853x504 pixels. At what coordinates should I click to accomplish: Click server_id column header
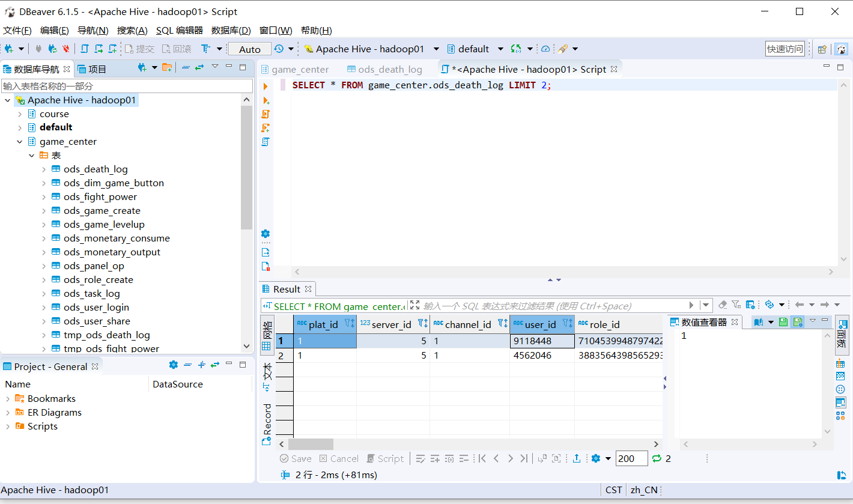pyautogui.click(x=393, y=324)
